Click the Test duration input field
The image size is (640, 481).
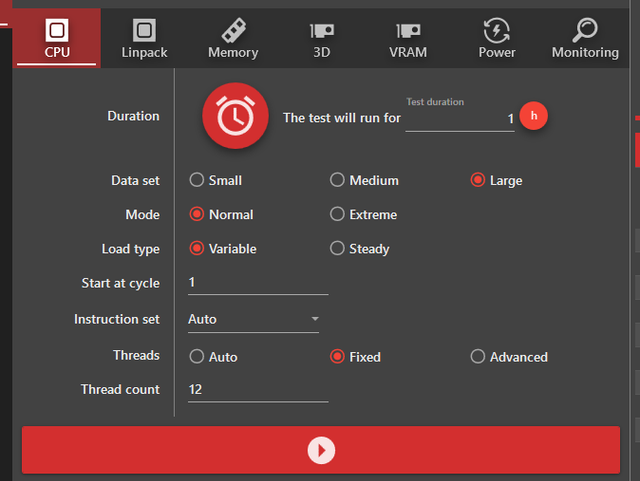tap(460, 119)
